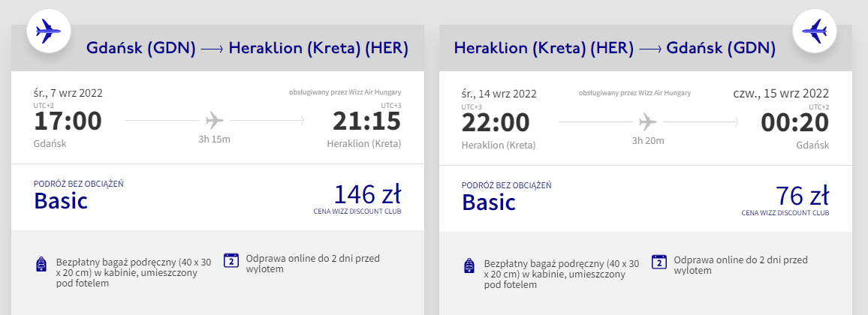Click the 'CENA WIZZ DISCOUNT CLUB' label under 146 zł
This screenshot has width=868, height=315.
click(357, 211)
